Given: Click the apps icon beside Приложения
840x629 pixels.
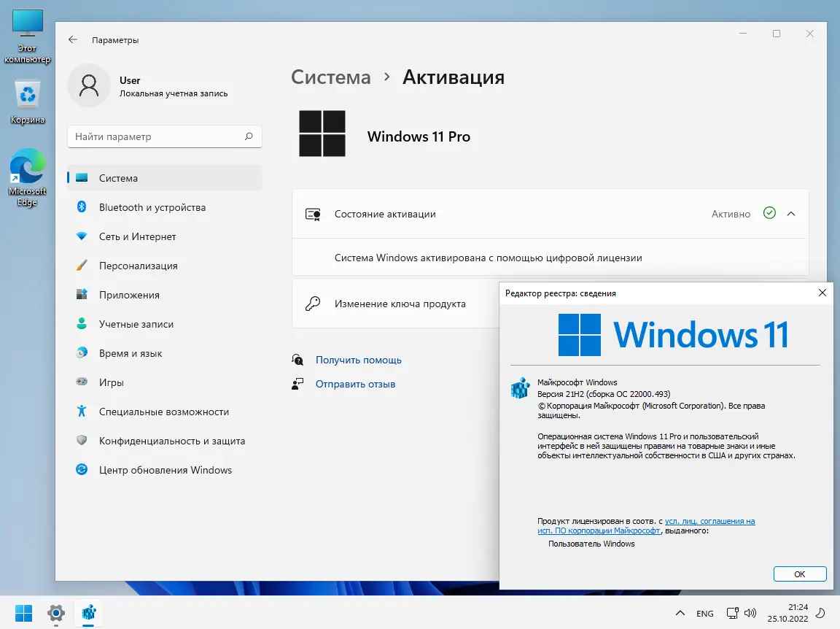Looking at the screenshot, I should click(82, 294).
